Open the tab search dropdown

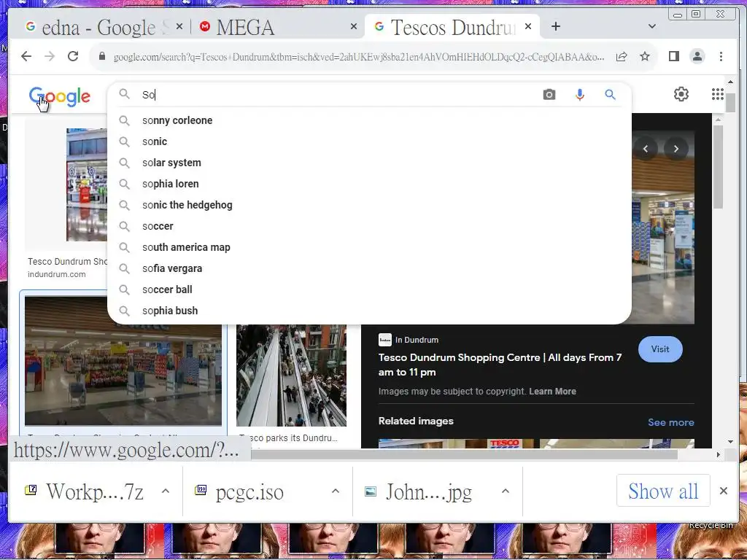[x=652, y=26]
